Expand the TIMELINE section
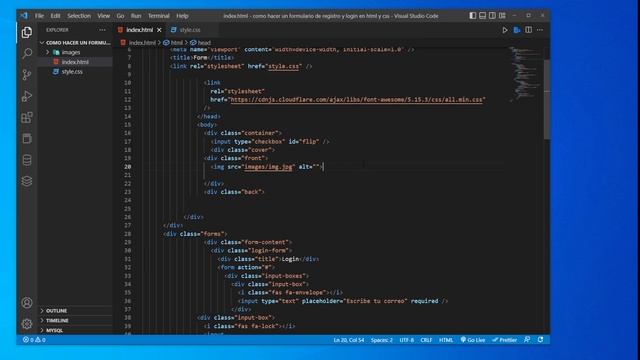The image size is (640, 360). click(75, 320)
